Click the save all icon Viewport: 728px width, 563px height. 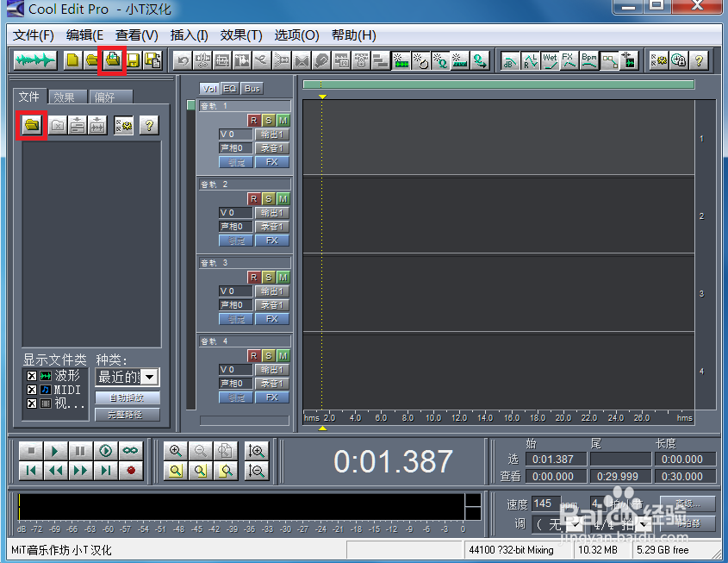point(152,60)
